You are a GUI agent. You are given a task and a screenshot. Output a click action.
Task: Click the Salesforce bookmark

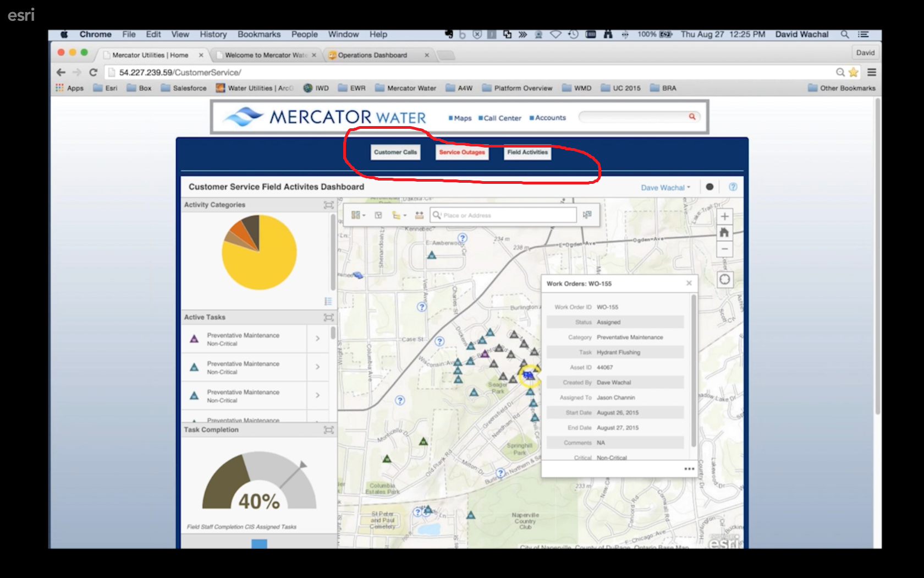tap(184, 88)
